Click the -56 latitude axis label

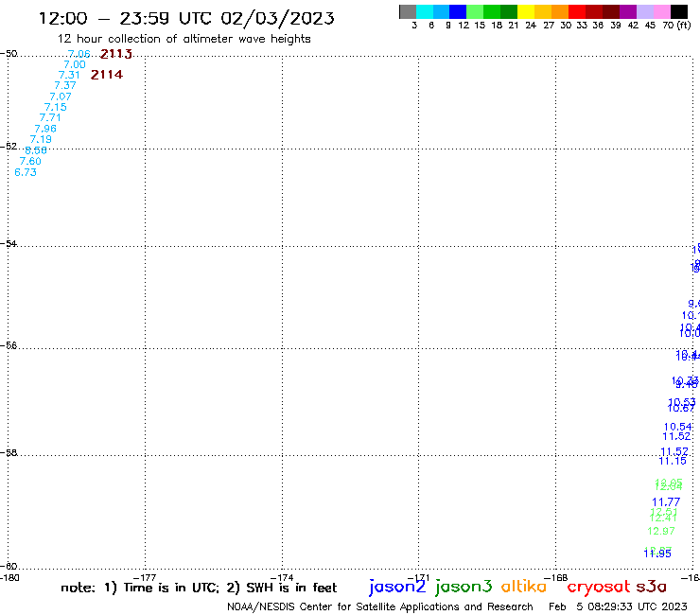click(9, 345)
